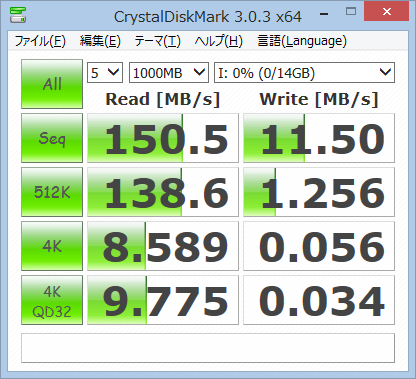Start the plain 4K random test
The image size is (416, 379).
[52, 246]
